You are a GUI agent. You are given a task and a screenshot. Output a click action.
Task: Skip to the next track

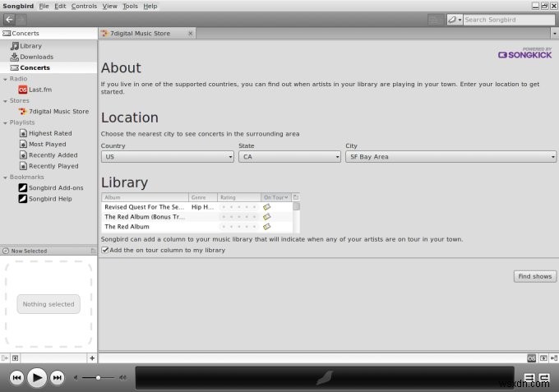click(57, 378)
